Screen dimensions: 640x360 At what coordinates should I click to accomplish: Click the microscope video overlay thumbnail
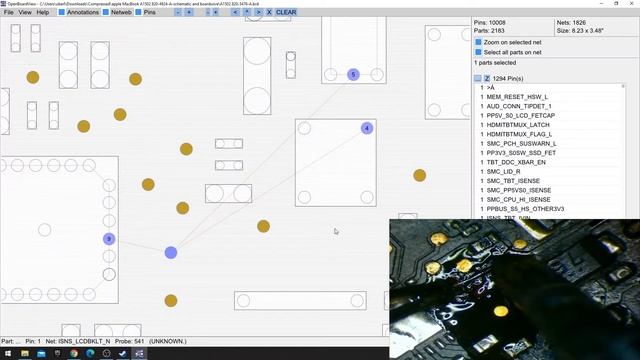point(515,289)
